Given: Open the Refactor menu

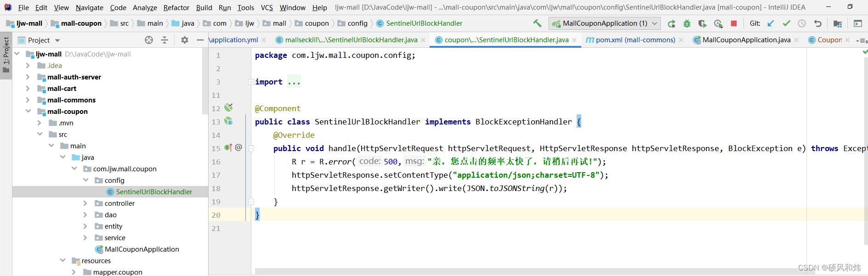Looking at the screenshot, I should tap(176, 7).
